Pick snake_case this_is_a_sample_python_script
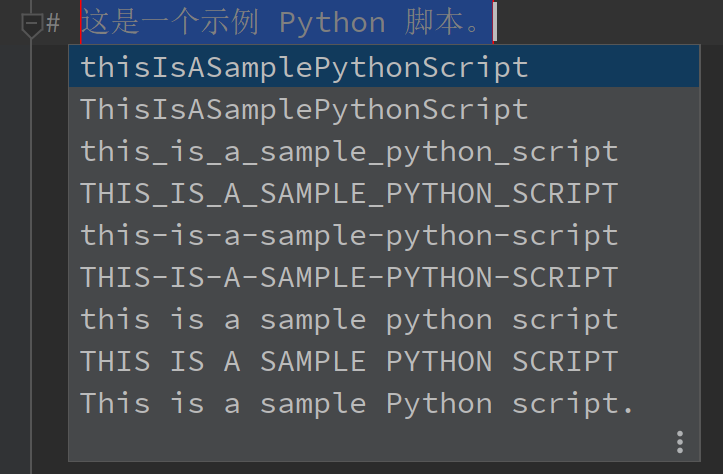 (x=349, y=152)
